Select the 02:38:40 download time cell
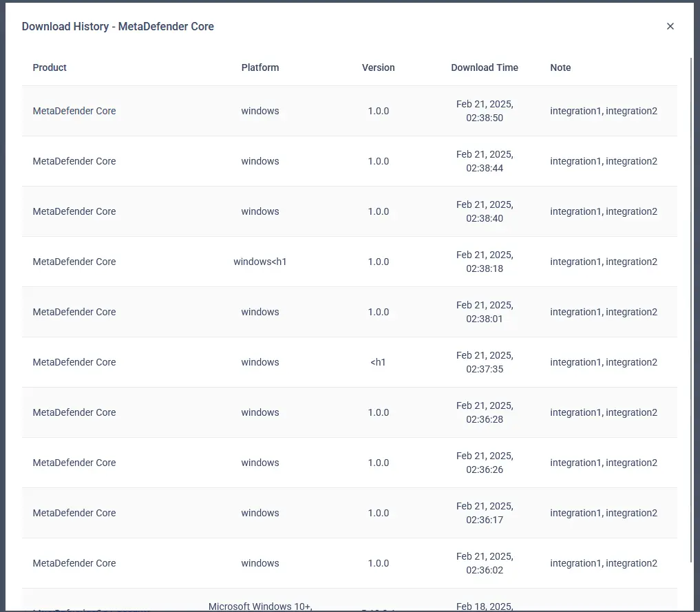Viewport: 700px width, 612px height. point(485,211)
